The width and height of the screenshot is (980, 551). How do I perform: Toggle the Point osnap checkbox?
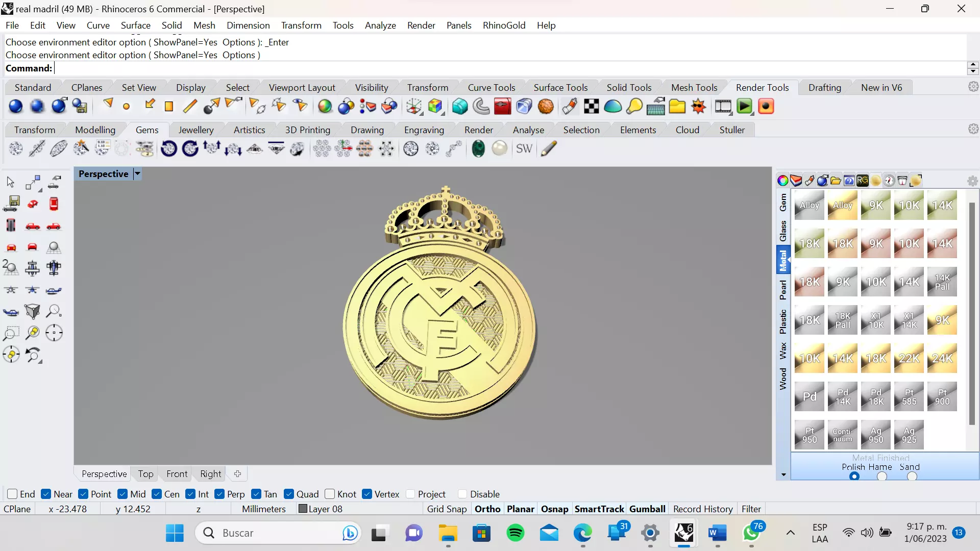83,494
